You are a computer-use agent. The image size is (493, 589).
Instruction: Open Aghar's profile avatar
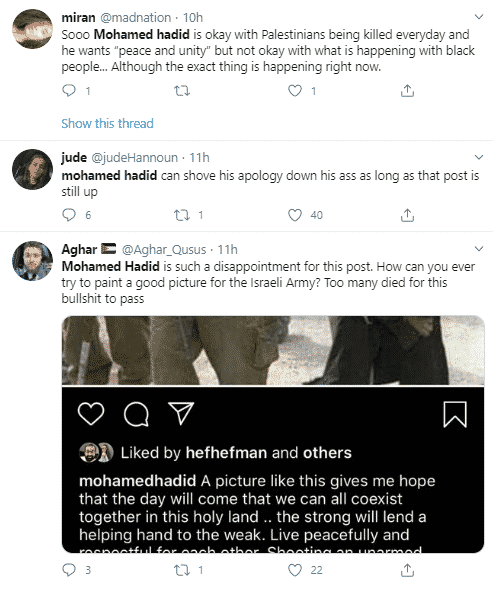pos(32,261)
